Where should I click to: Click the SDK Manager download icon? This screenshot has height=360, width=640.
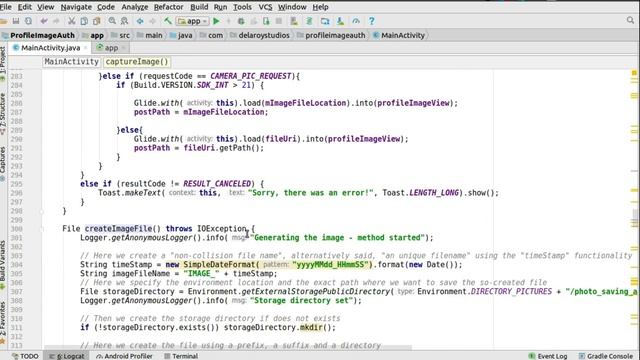(340, 21)
